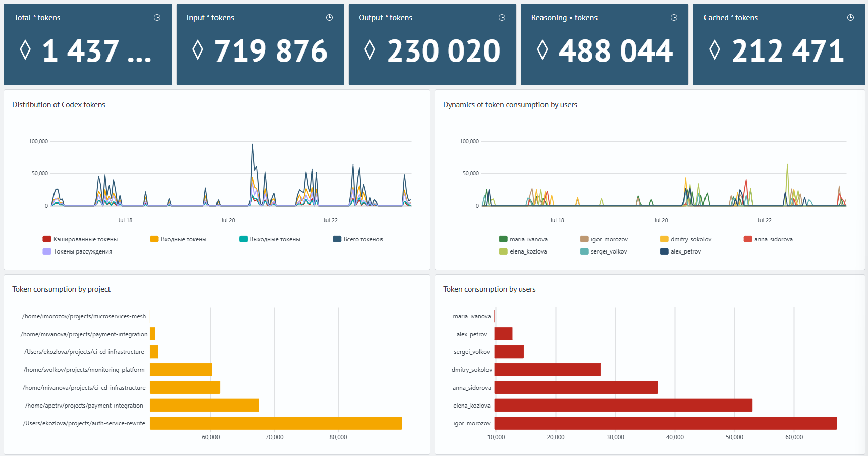Click the red Кэшированные токены legend swatch
Screen dimensions: 868x456
click(47, 239)
